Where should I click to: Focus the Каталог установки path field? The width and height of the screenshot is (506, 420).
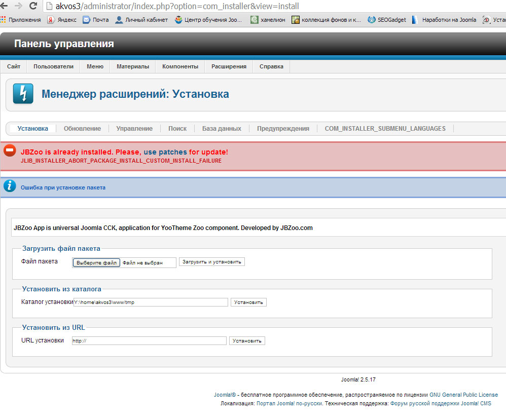pyautogui.click(x=151, y=302)
